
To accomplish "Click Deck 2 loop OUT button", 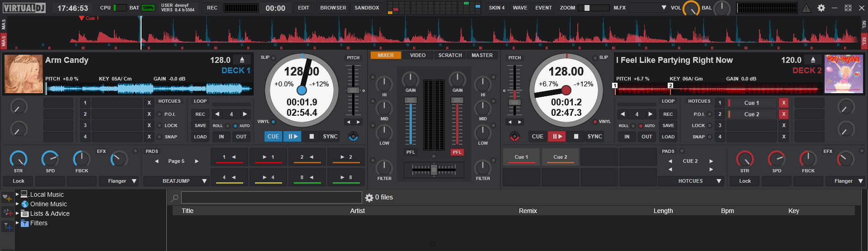I will coord(647,137).
